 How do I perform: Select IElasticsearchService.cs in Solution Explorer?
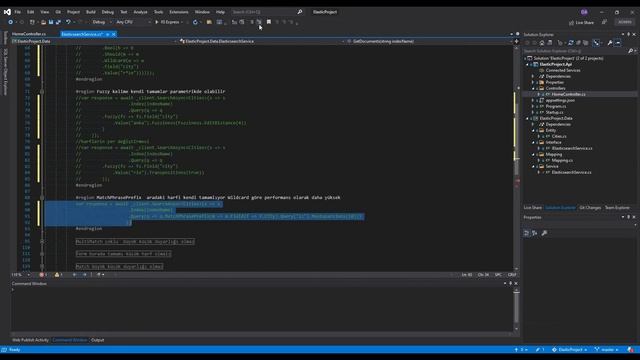[572, 148]
